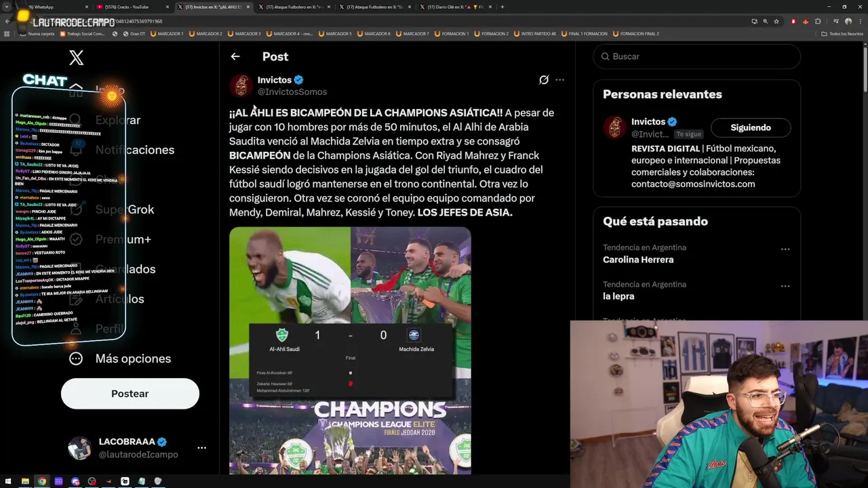The height and width of the screenshot is (488, 868).
Task: Open the INTRO PARTIDO 4K bookmark
Action: (x=535, y=33)
